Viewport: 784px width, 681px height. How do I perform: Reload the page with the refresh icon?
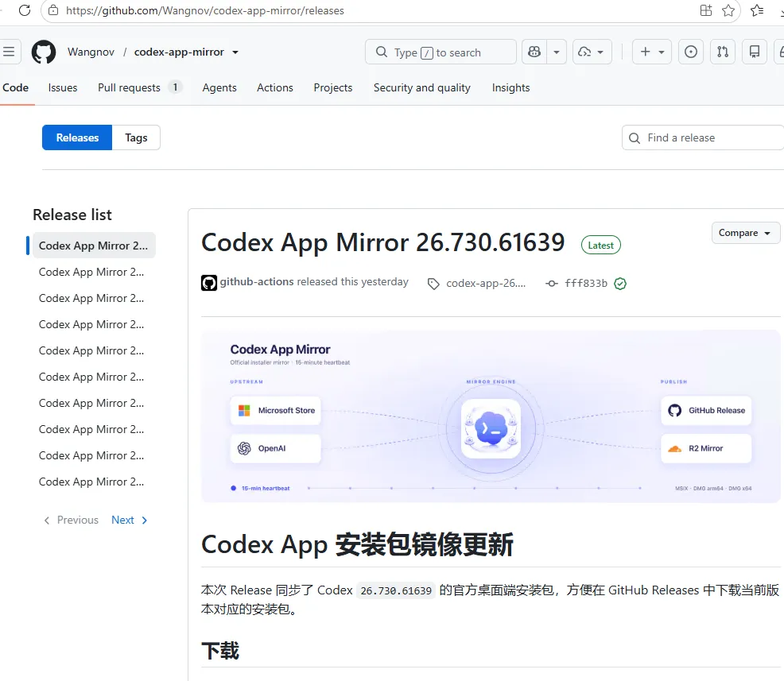pyautogui.click(x=24, y=10)
